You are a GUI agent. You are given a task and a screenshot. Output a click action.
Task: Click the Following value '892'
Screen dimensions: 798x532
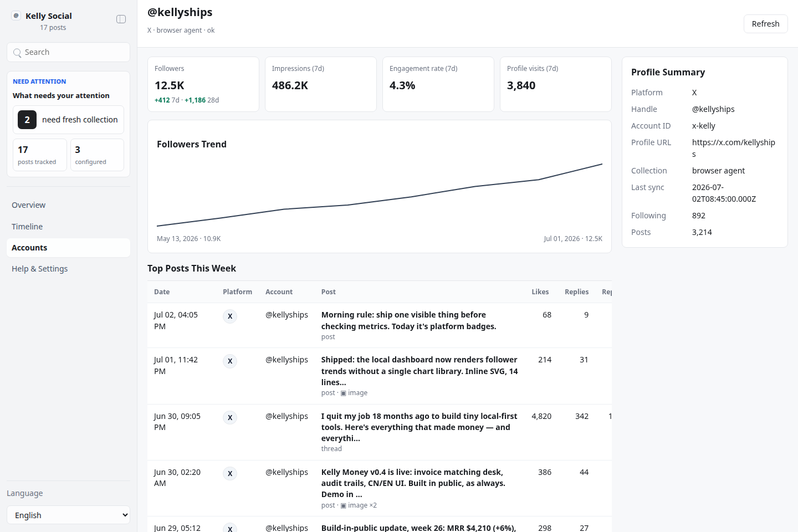(x=699, y=216)
